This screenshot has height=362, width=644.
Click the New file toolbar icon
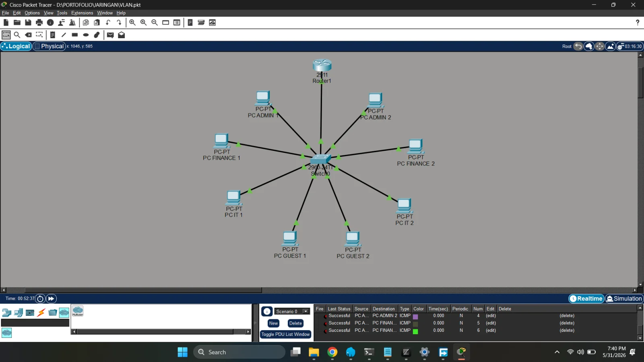click(x=6, y=23)
